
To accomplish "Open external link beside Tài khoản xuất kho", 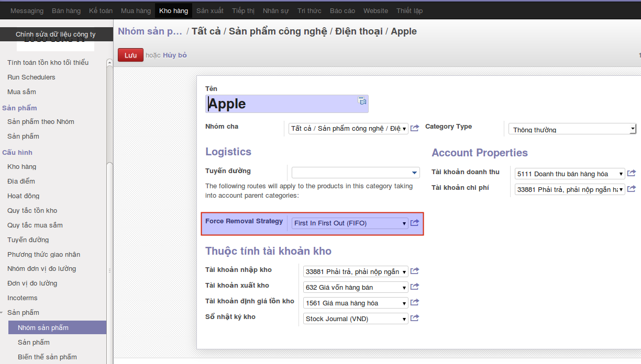I will (x=415, y=287).
